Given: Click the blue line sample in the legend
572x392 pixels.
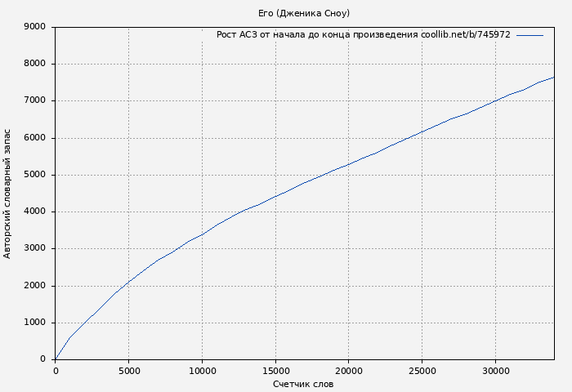Looking at the screenshot, I should [x=530, y=35].
